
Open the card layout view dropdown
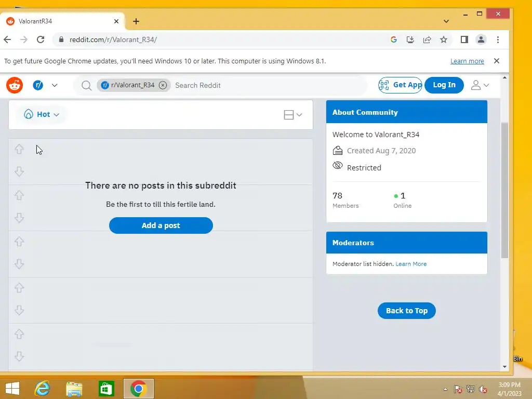[x=293, y=115]
